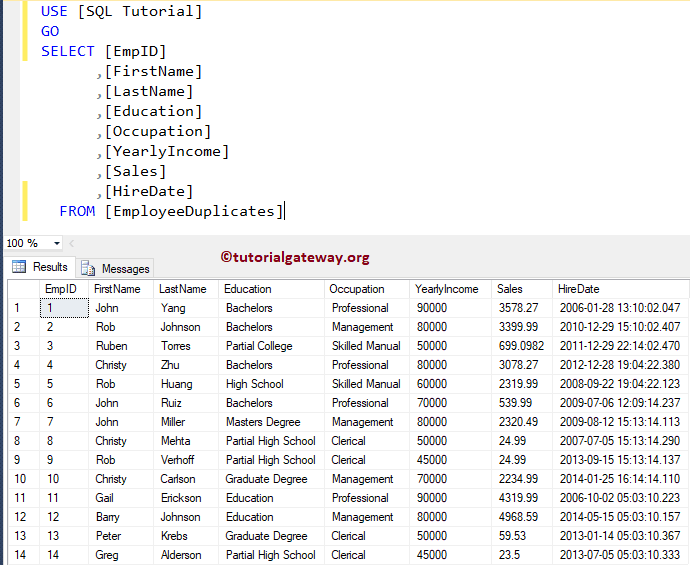Click the EmpID column header
The height and width of the screenshot is (565, 690).
click(x=61, y=289)
